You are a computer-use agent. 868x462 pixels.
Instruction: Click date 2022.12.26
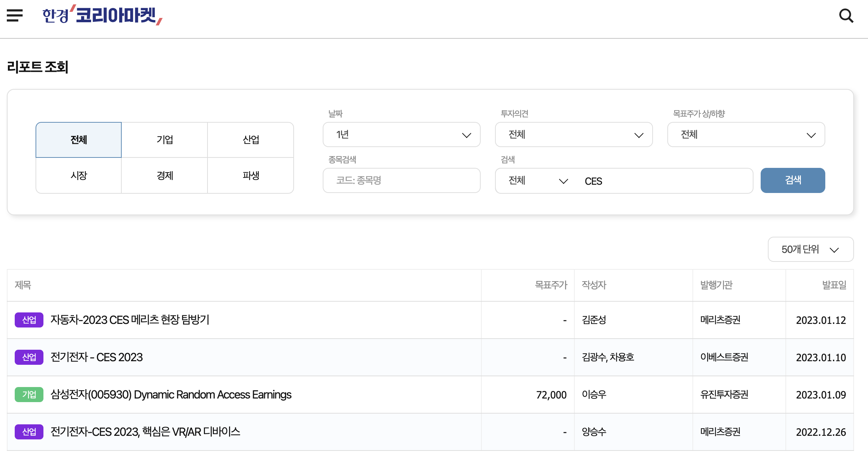coord(821,432)
